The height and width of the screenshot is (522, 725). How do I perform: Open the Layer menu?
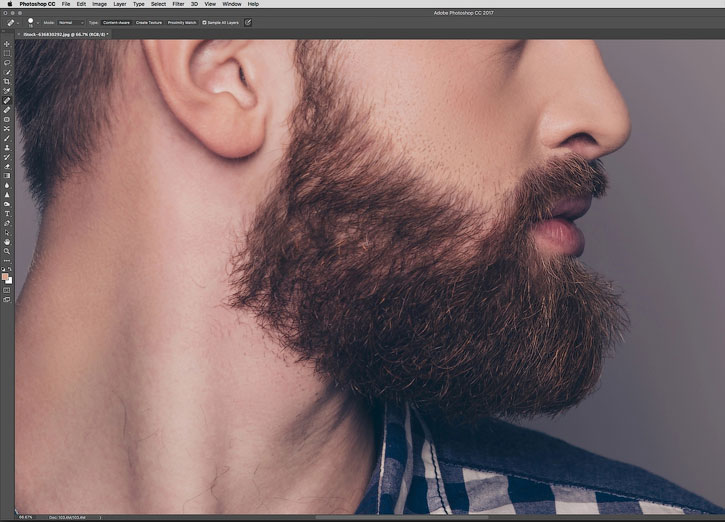[x=120, y=4]
